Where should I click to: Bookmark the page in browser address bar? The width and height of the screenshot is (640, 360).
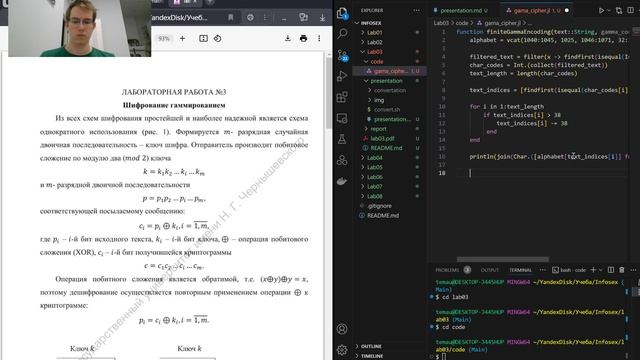(x=231, y=18)
